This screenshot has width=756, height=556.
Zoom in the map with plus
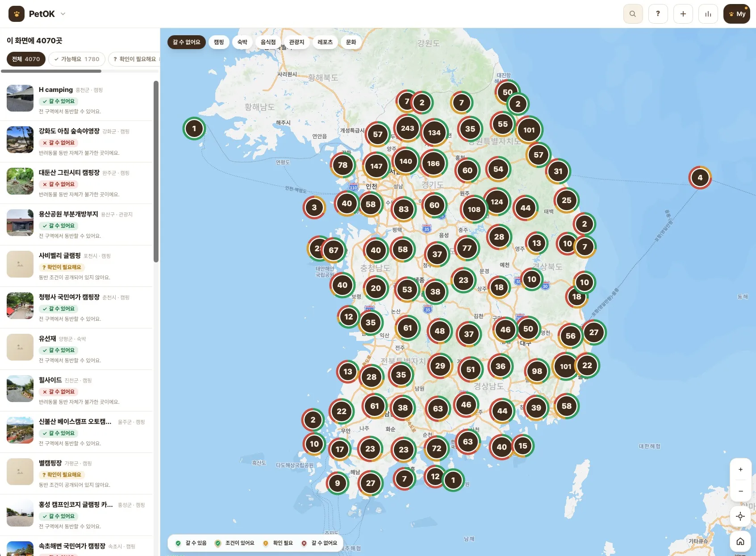coord(740,469)
